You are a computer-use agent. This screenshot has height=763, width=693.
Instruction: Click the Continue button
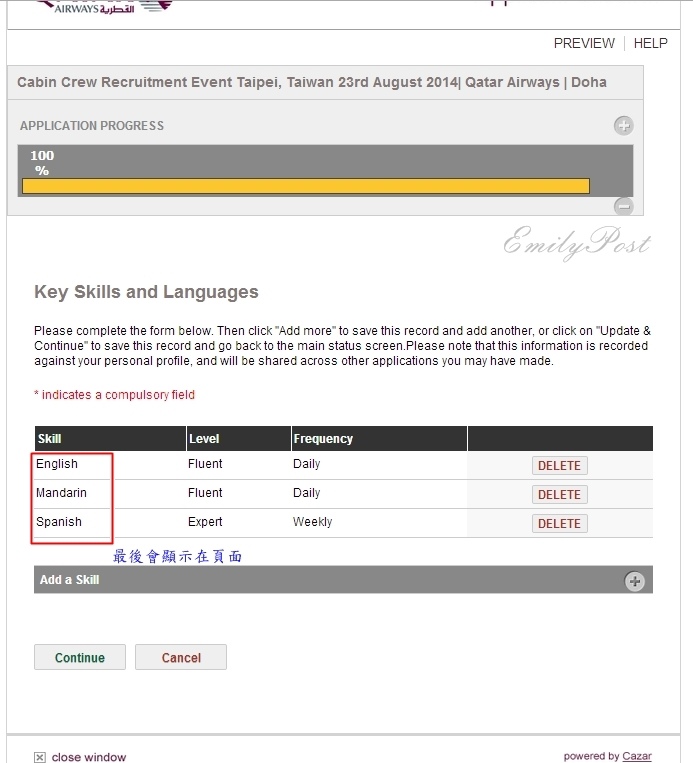[80, 657]
